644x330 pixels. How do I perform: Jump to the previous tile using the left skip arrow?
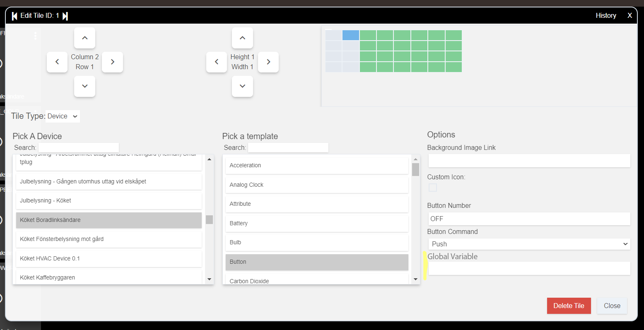[x=14, y=15]
